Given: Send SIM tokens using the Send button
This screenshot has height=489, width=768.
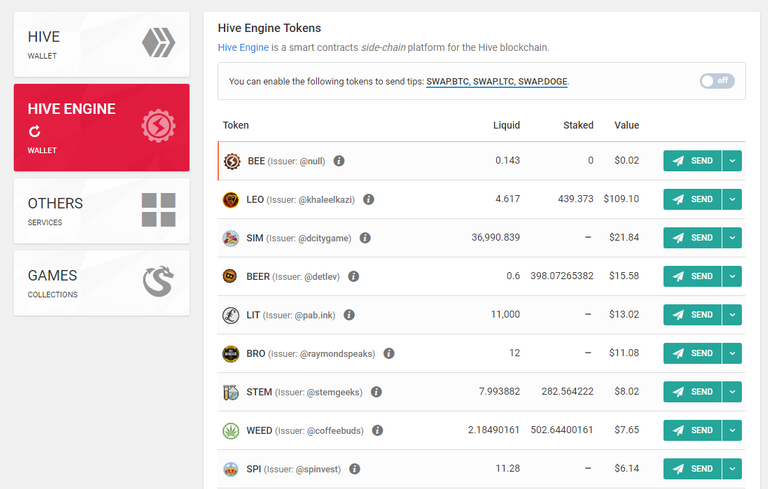Looking at the screenshot, I should (692, 238).
